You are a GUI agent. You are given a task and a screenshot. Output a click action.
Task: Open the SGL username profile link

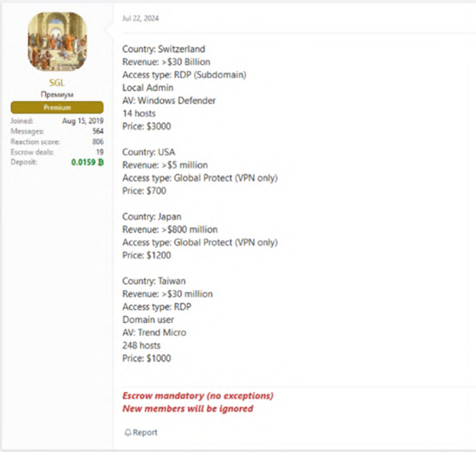coord(57,83)
